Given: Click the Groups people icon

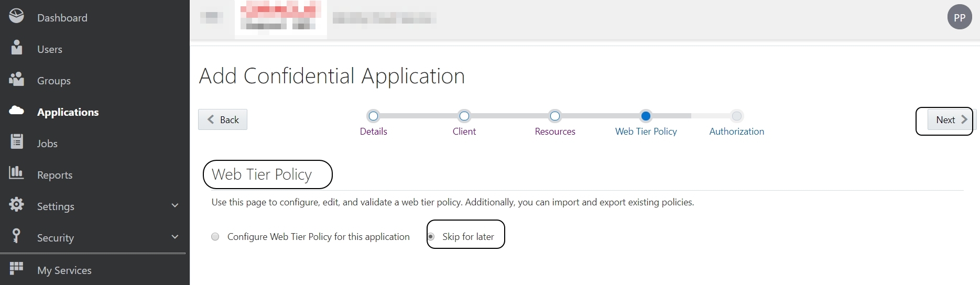Looking at the screenshot, I should point(17,79).
